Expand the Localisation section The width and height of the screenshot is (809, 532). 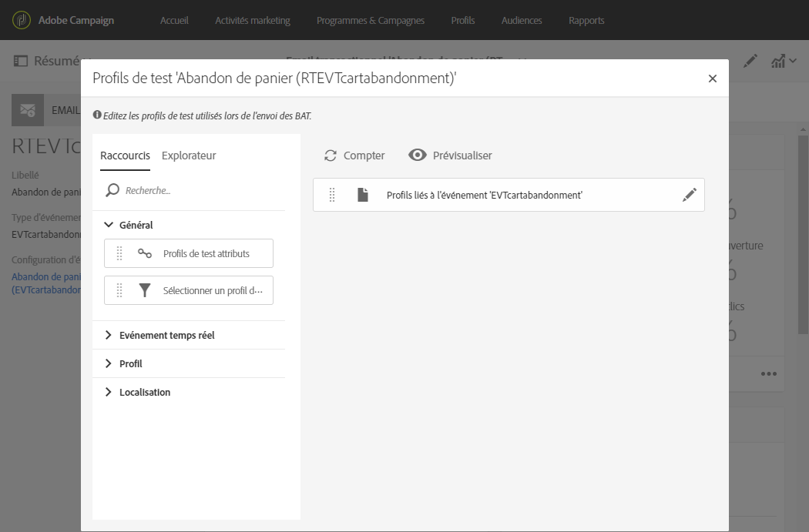109,393
